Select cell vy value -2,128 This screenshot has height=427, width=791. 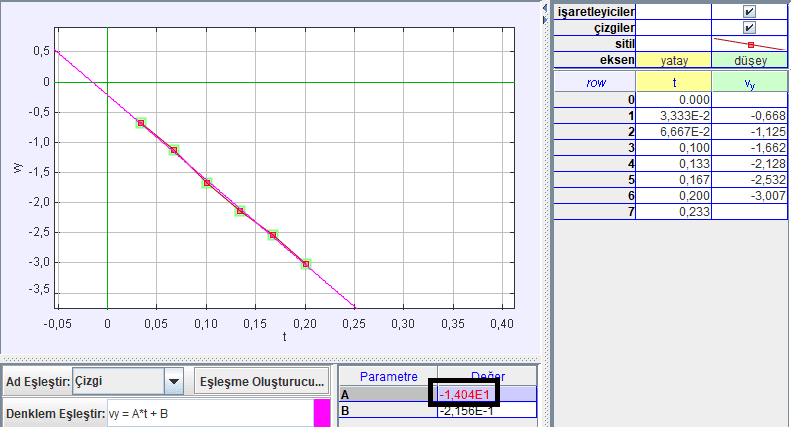click(750, 164)
